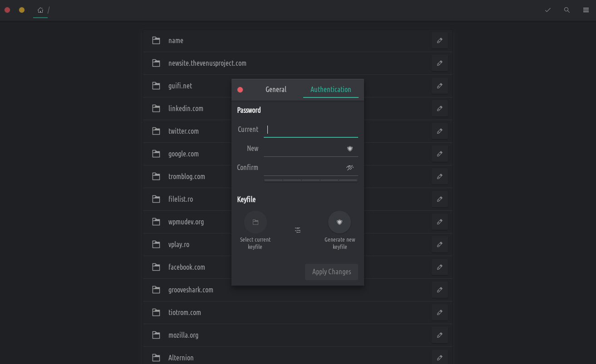Screen dimensions: 596x364
Task: Click the list icon between keyfile buttons
Action: [298, 230]
